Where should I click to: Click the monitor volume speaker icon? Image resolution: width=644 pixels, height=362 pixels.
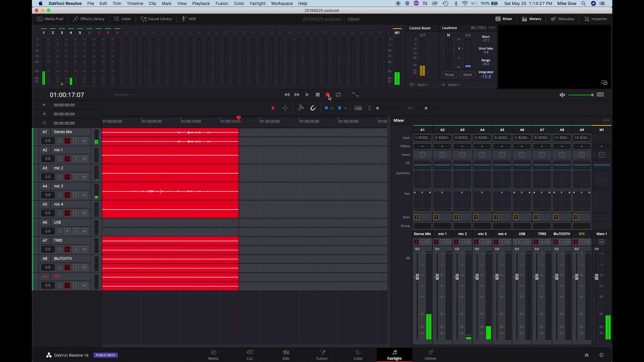click(562, 95)
